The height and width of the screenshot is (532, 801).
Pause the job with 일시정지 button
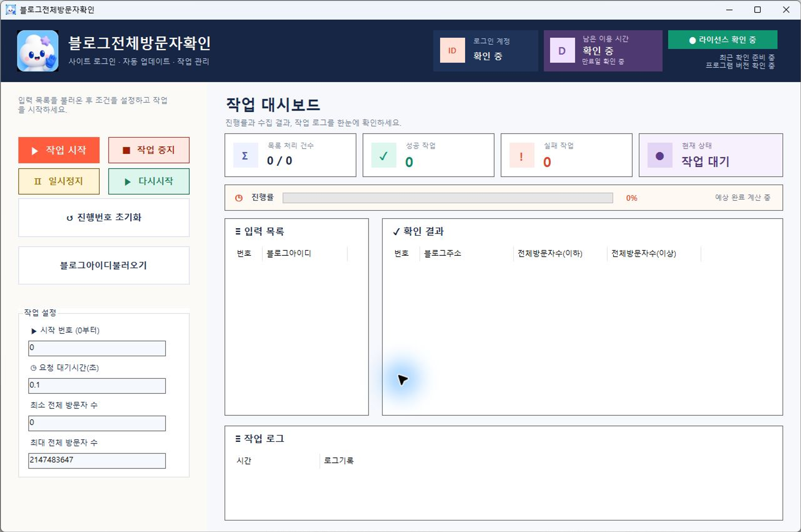point(59,181)
